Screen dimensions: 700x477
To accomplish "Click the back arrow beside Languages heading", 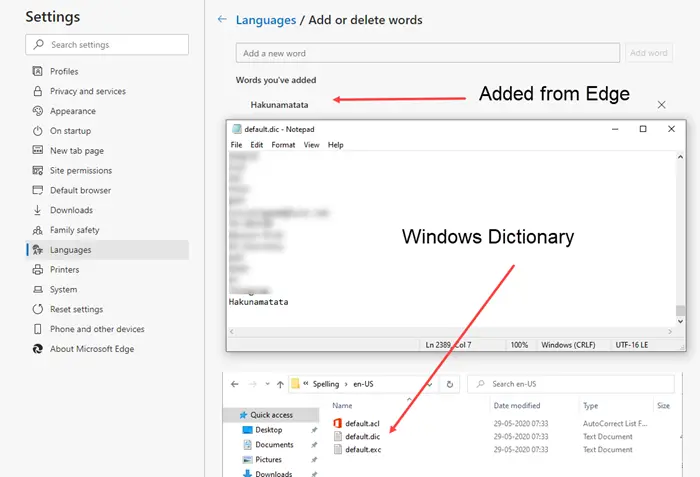I will click(x=222, y=19).
